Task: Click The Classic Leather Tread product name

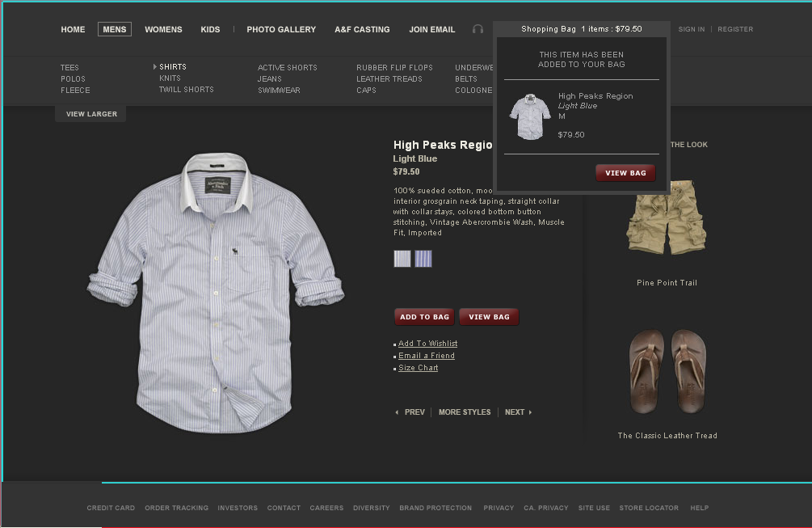Action: pyautogui.click(x=667, y=436)
